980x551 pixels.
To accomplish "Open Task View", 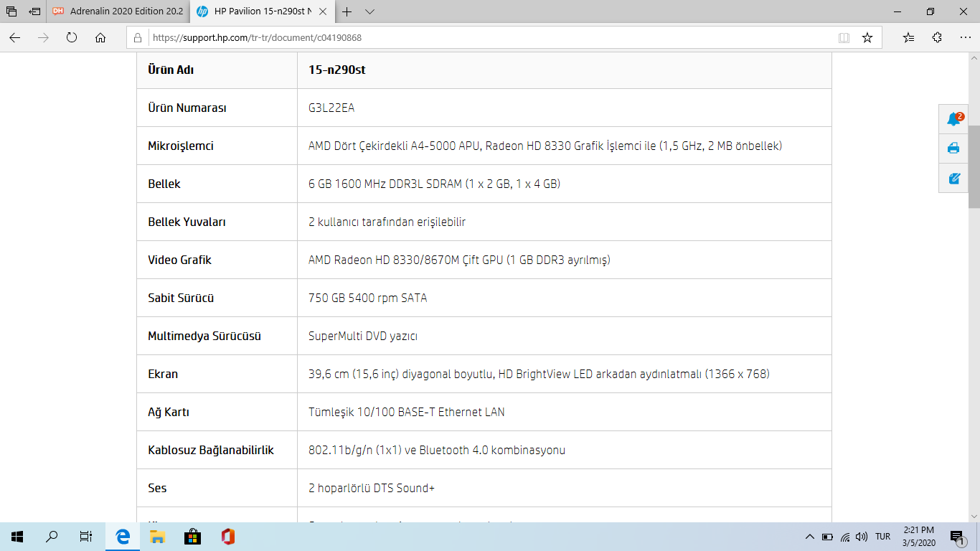I will (86, 536).
